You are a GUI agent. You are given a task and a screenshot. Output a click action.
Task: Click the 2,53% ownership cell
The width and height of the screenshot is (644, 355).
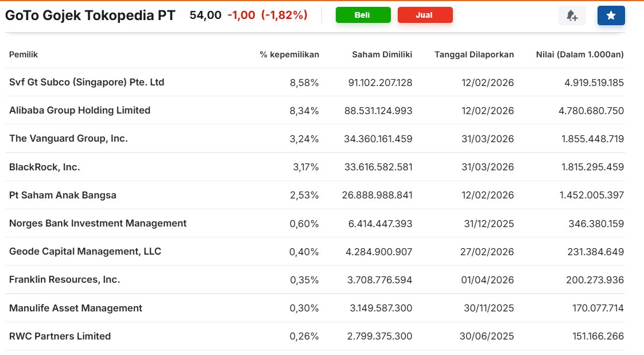coord(304,196)
